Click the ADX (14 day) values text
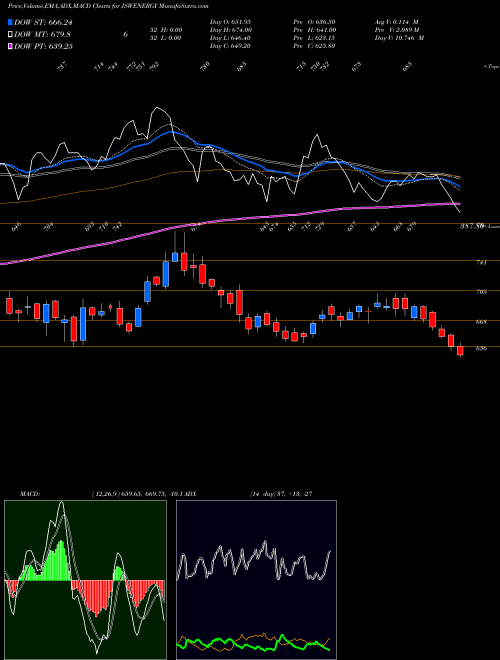Viewport: 500px width, 660px height. [x=281, y=494]
